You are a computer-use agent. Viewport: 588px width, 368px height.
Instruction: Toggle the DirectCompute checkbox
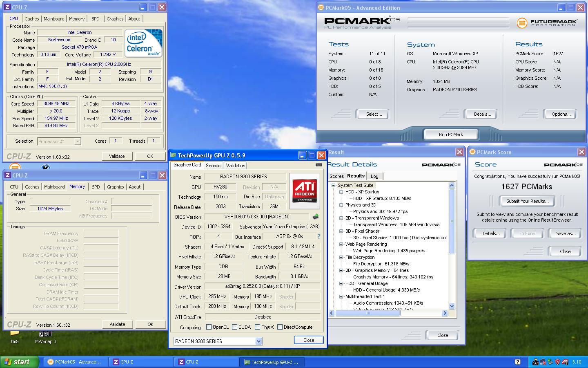[280, 327]
